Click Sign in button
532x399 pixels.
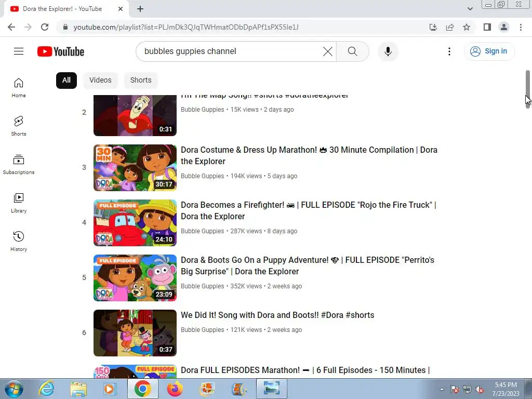(489, 51)
